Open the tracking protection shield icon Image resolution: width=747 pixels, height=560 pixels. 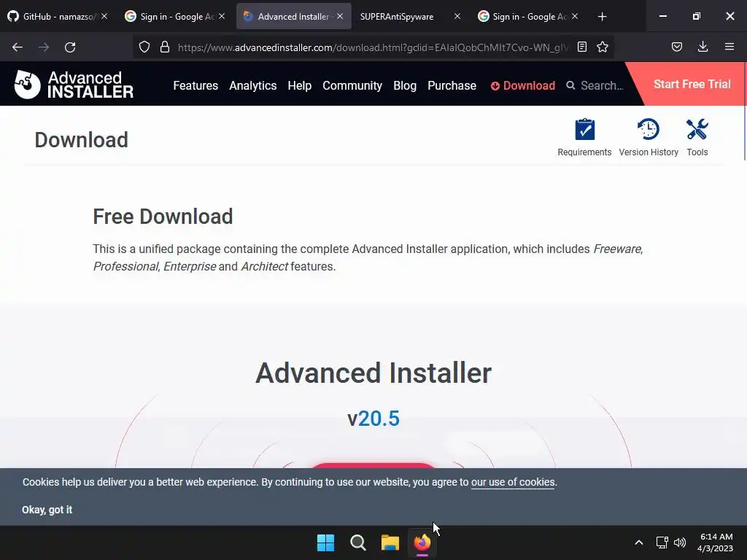click(x=144, y=47)
